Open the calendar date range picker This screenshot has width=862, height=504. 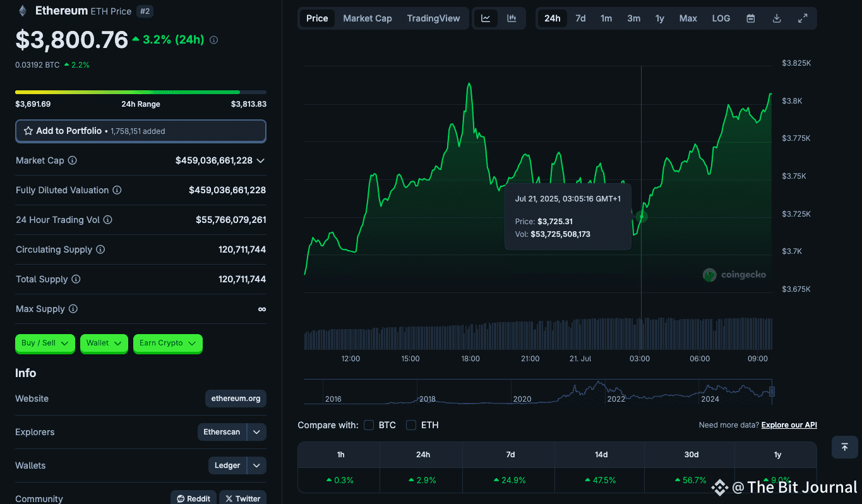pyautogui.click(x=751, y=18)
